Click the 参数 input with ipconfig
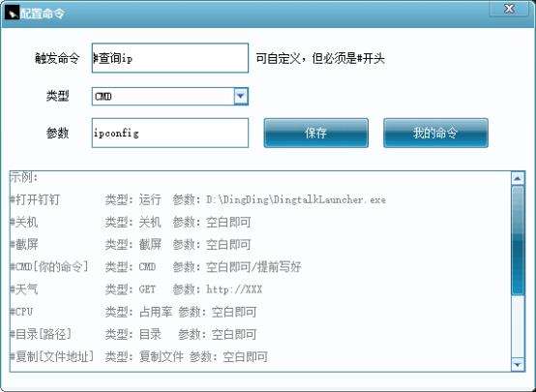Screen dimensions: 536x392 click(170, 133)
